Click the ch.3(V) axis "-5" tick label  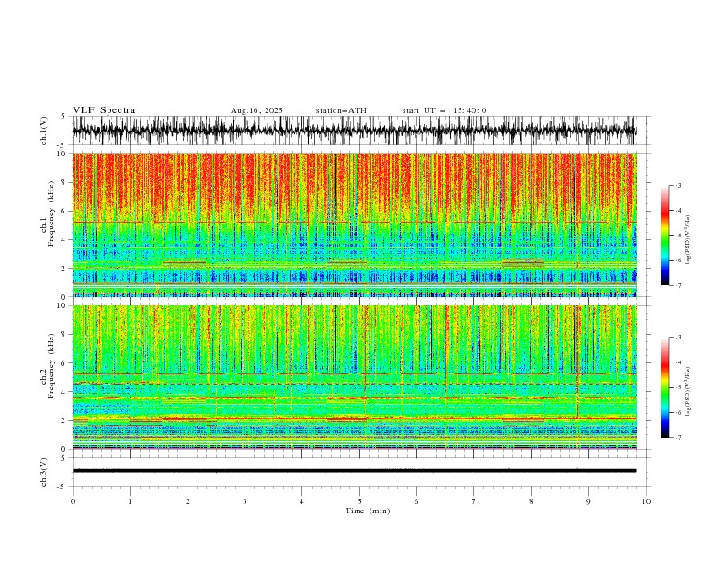(63, 487)
